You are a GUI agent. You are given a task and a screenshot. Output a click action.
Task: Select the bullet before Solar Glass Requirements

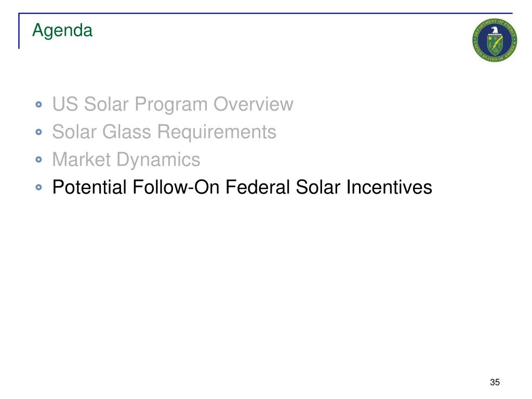click(x=38, y=132)
